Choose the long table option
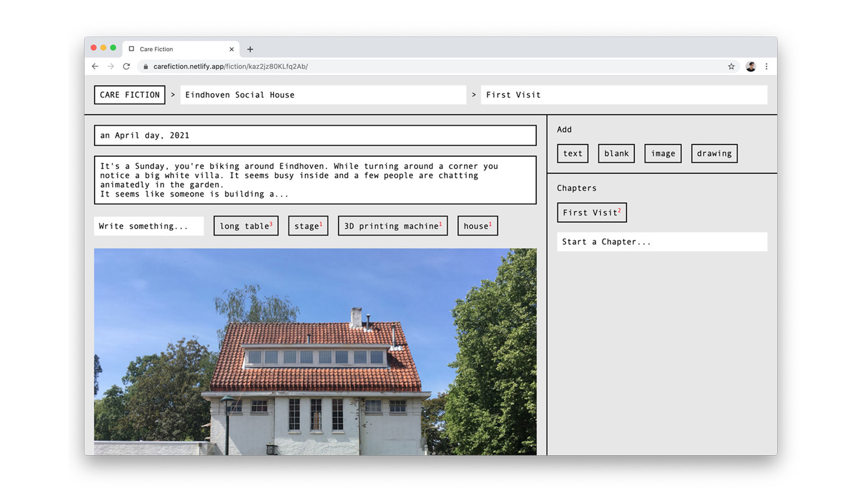The image size is (868, 488). 245,226
